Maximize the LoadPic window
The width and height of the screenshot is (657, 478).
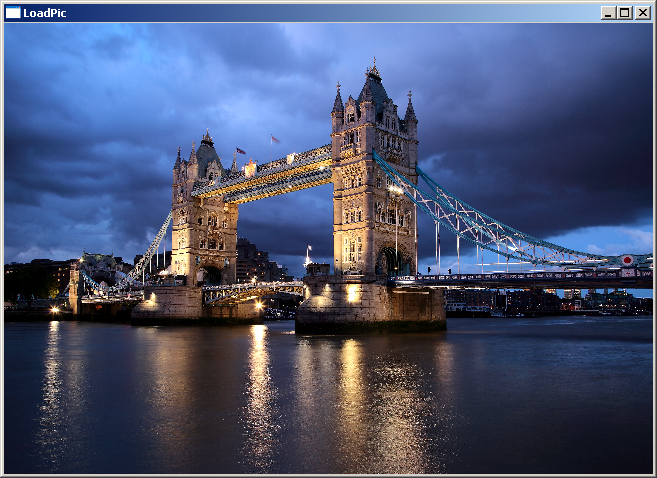pyautogui.click(x=625, y=13)
